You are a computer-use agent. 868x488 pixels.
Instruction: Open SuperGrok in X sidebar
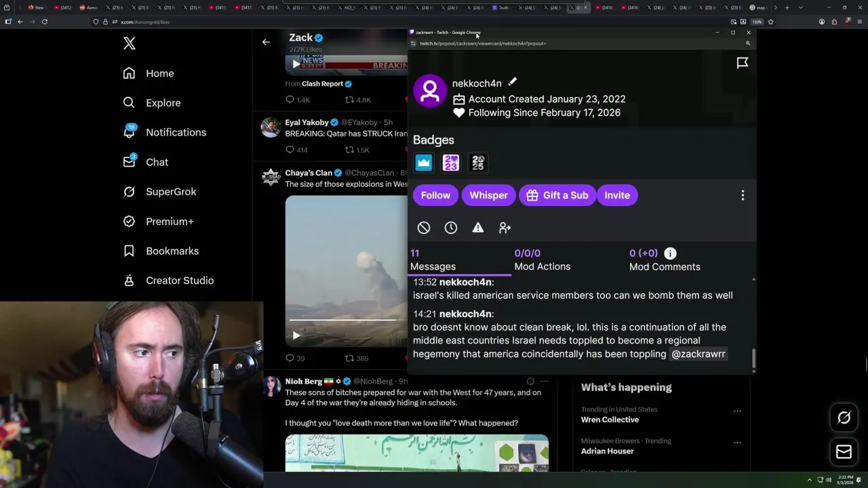tap(171, 192)
